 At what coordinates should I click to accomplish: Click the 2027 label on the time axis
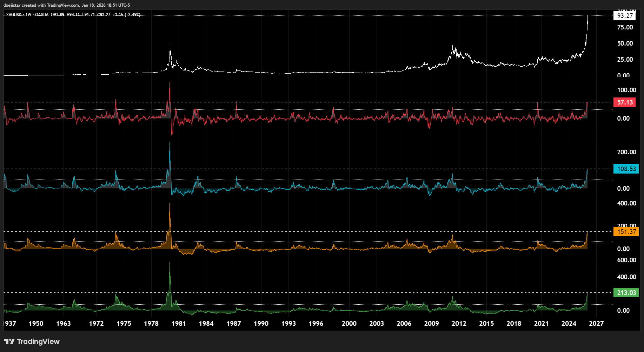point(596,324)
